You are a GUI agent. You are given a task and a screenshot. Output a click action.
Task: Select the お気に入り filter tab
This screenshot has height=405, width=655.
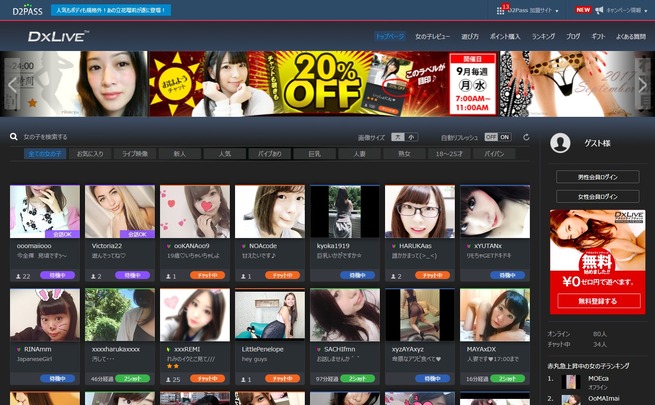90,154
